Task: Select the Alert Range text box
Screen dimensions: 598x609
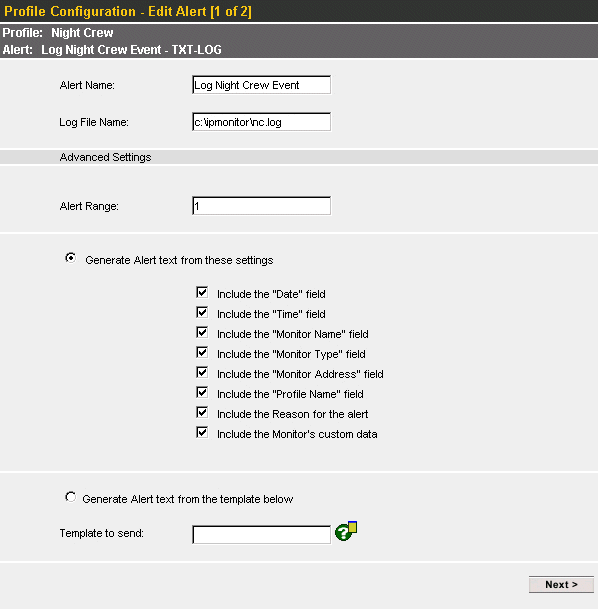Action: tap(261, 206)
